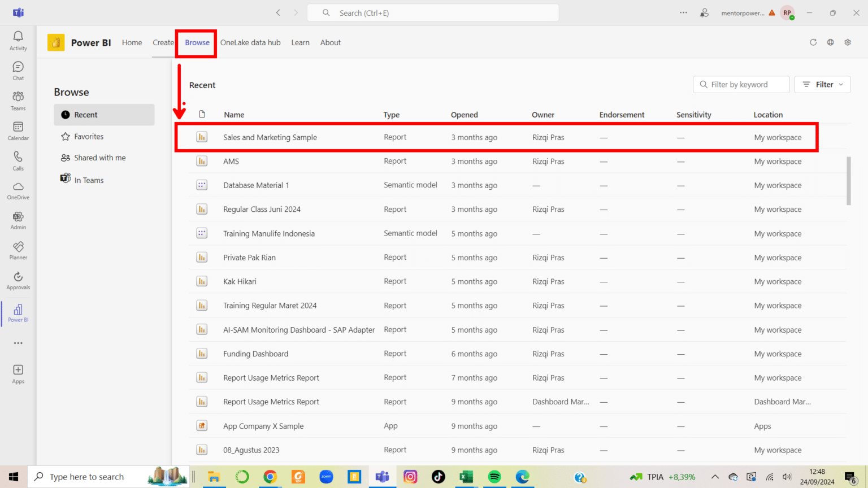Image resolution: width=868 pixels, height=488 pixels.
Task: Expand the more options menu in the title bar
Action: [683, 12]
